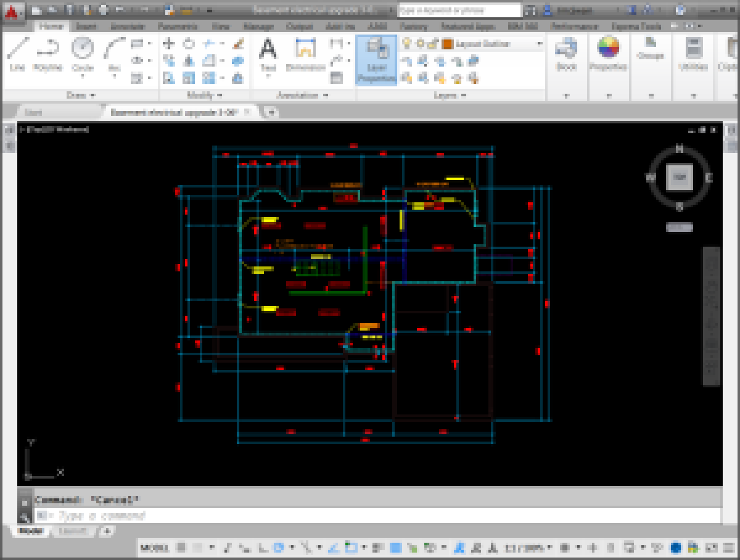Viewport: 740px width, 560px height.
Task: Click the layer color swatch in Layers panel
Action: pos(448,44)
